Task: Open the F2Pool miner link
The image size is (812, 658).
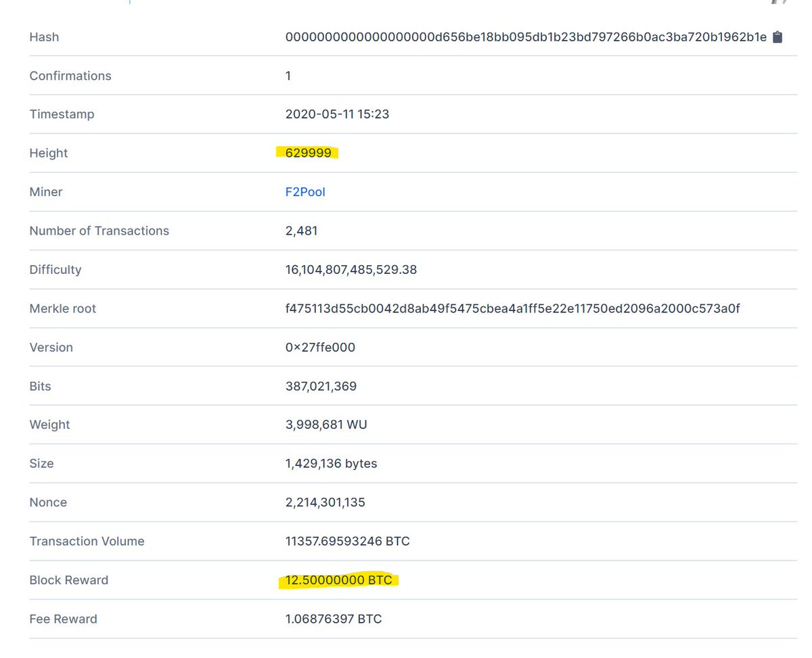Action: pos(305,192)
